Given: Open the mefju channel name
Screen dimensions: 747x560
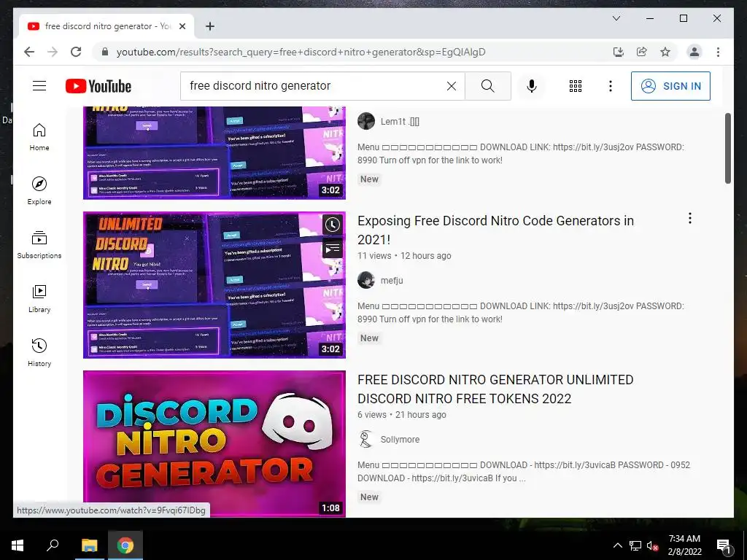Looking at the screenshot, I should coord(392,281).
